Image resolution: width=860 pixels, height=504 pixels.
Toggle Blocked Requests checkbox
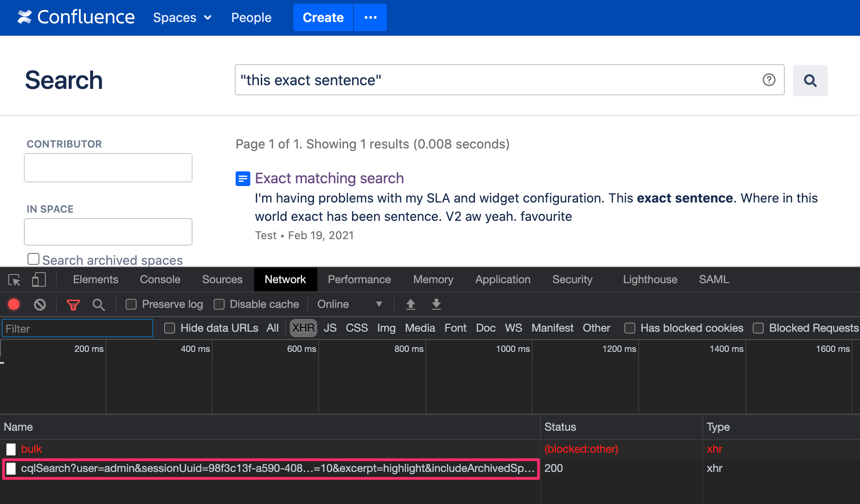[758, 328]
